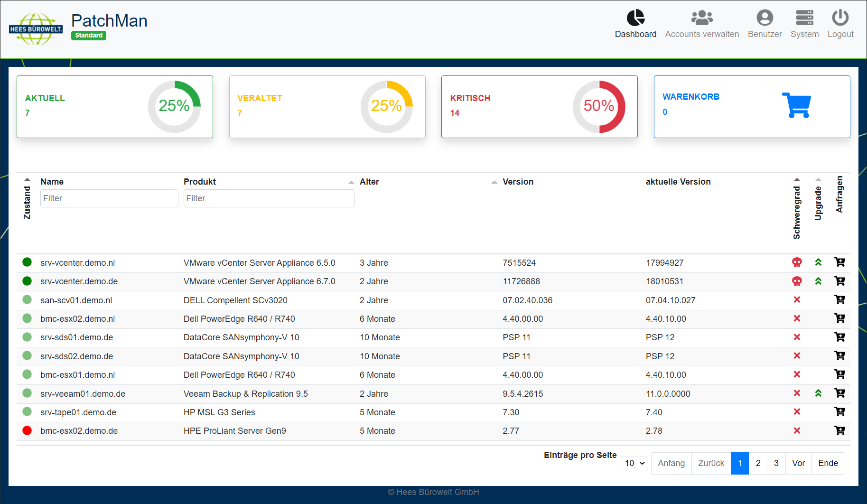
Task: Click the VERALTET card title
Action: click(x=260, y=98)
